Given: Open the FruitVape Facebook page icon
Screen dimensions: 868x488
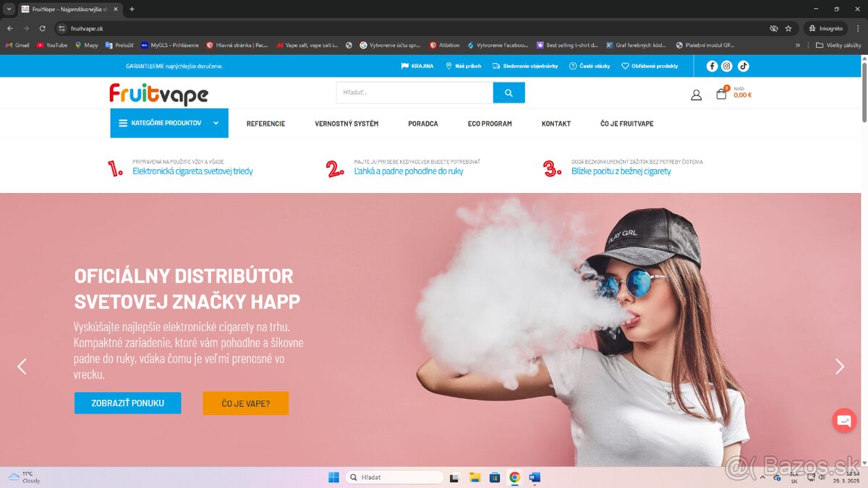Looking at the screenshot, I should pos(712,66).
